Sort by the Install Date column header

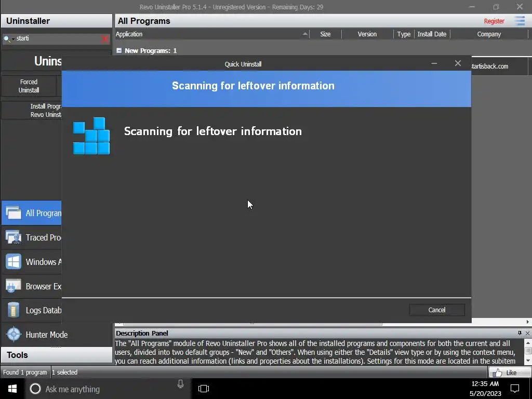tap(432, 34)
